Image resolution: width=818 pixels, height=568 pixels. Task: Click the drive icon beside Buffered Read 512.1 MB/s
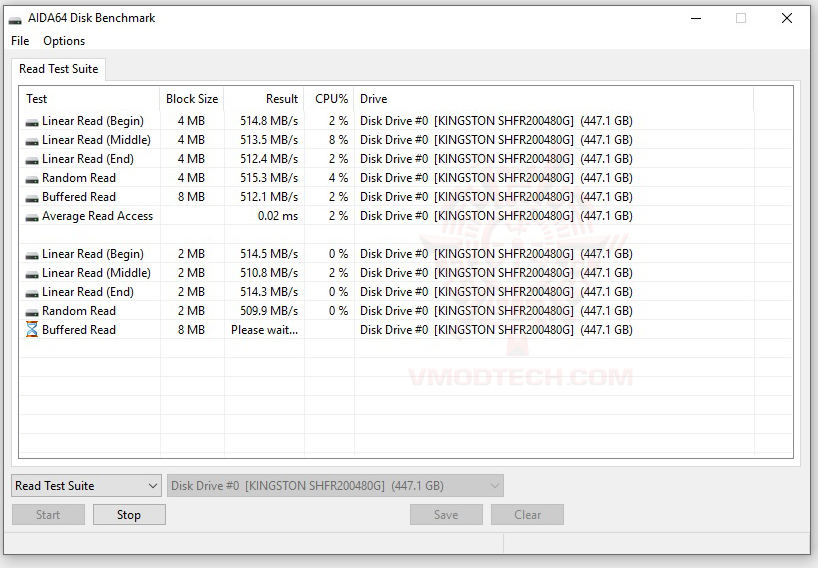click(x=32, y=198)
